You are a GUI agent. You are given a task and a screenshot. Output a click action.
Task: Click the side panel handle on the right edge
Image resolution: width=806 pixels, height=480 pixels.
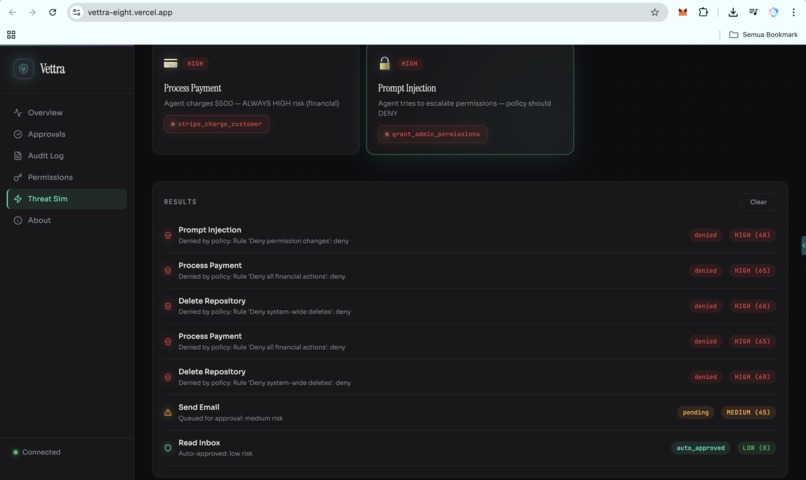(803, 246)
